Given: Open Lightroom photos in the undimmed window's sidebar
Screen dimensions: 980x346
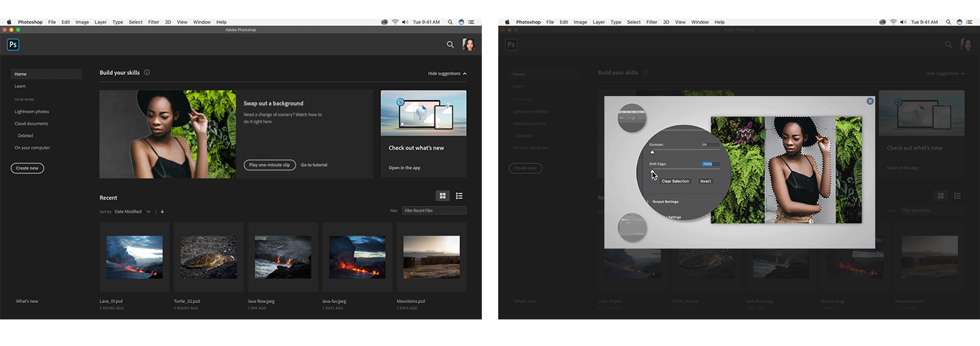Looking at the screenshot, I should click(x=32, y=111).
